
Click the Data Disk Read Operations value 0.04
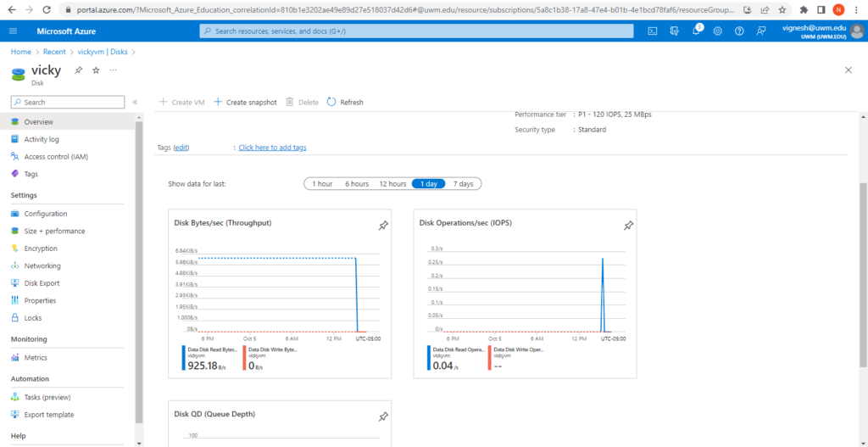442,366
